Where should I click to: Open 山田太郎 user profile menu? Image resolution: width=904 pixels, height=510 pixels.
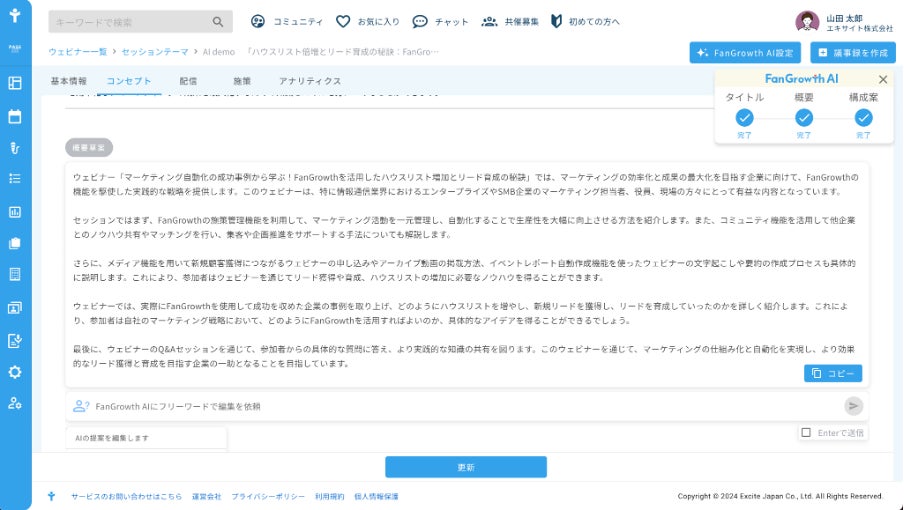click(x=844, y=22)
